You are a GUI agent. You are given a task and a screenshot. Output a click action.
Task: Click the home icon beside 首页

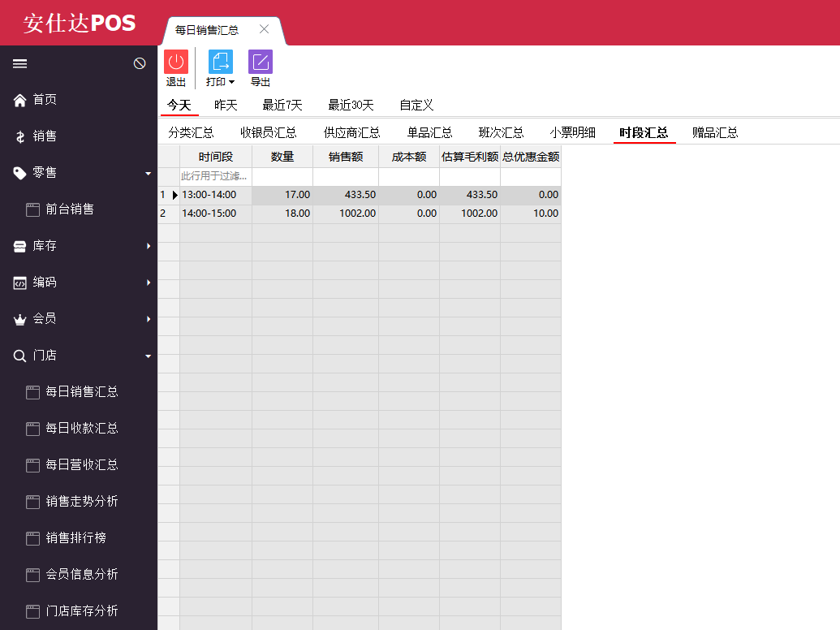[19, 100]
